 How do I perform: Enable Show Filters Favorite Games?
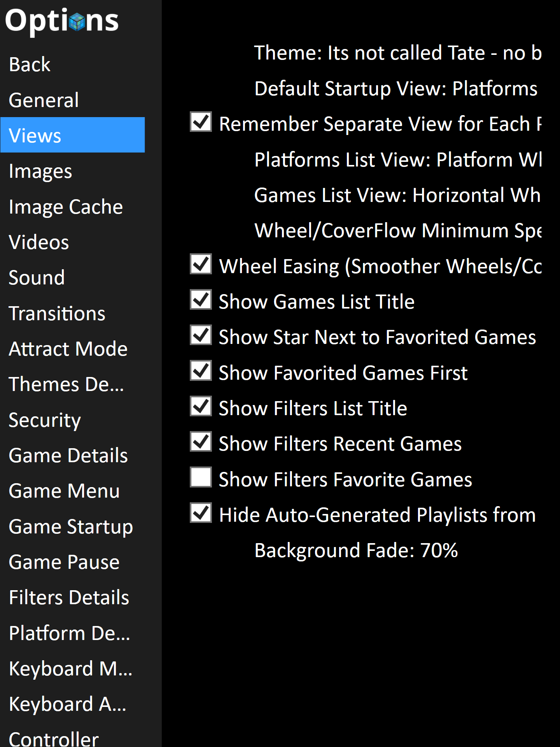click(201, 477)
